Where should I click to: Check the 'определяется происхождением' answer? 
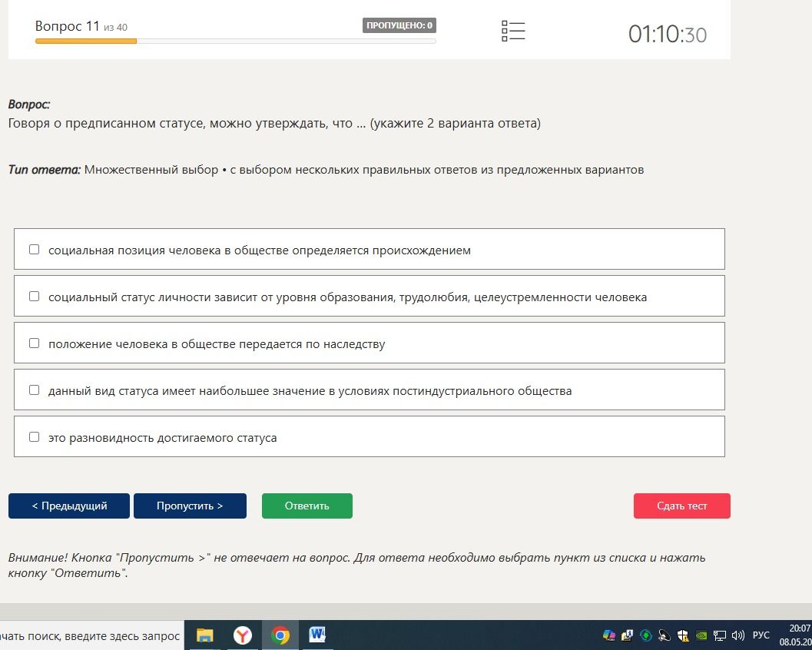[34, 250]
